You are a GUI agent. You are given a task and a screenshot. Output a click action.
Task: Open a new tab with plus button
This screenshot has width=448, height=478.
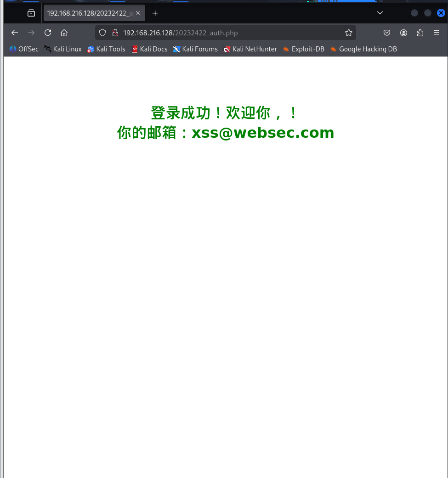tap(155, 13)
